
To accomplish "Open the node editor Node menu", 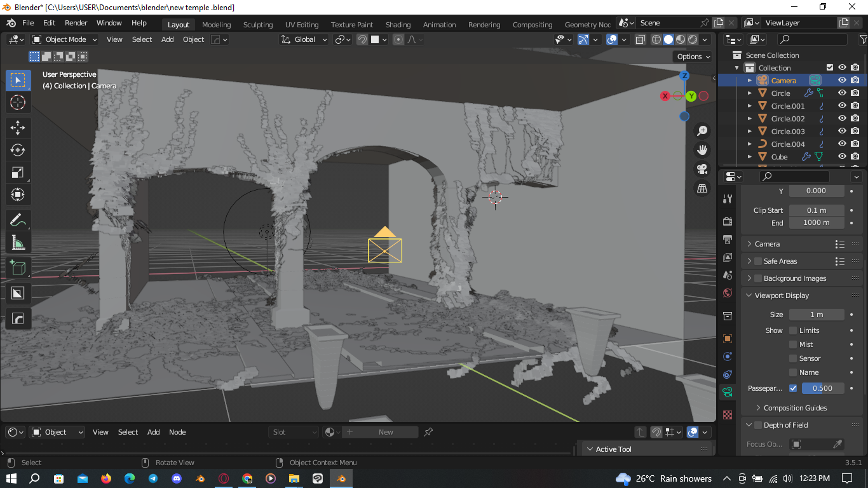I will (x=177, y=432).
